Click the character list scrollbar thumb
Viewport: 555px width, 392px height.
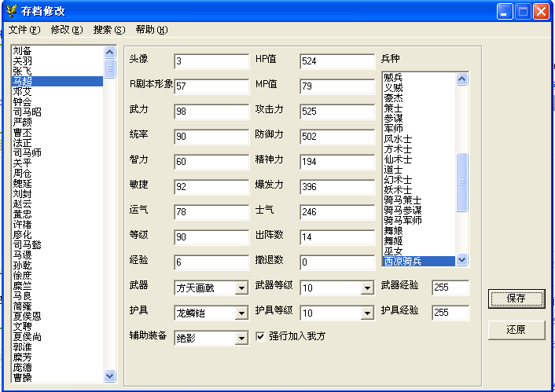(x=110, y=68)
